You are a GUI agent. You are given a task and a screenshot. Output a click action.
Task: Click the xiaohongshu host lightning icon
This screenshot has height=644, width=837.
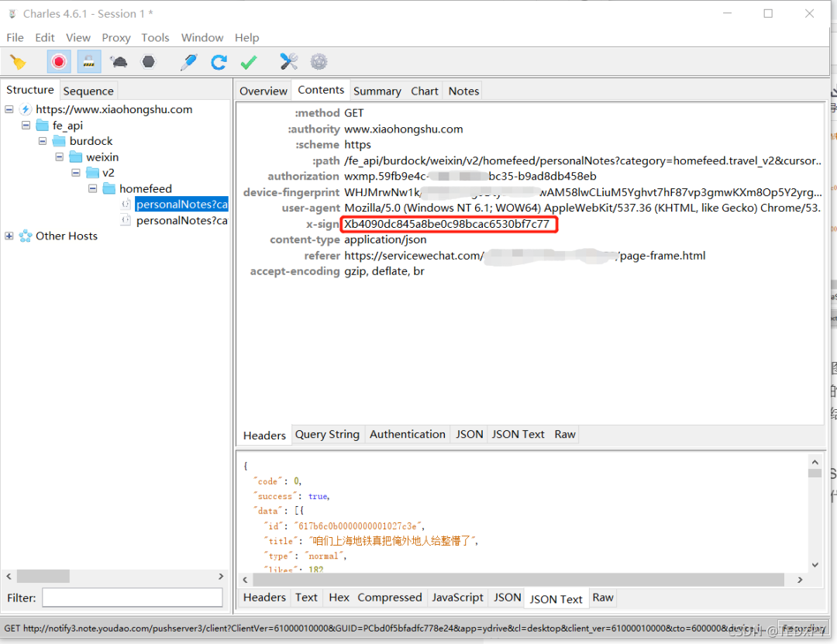click(x=25, y=109)
